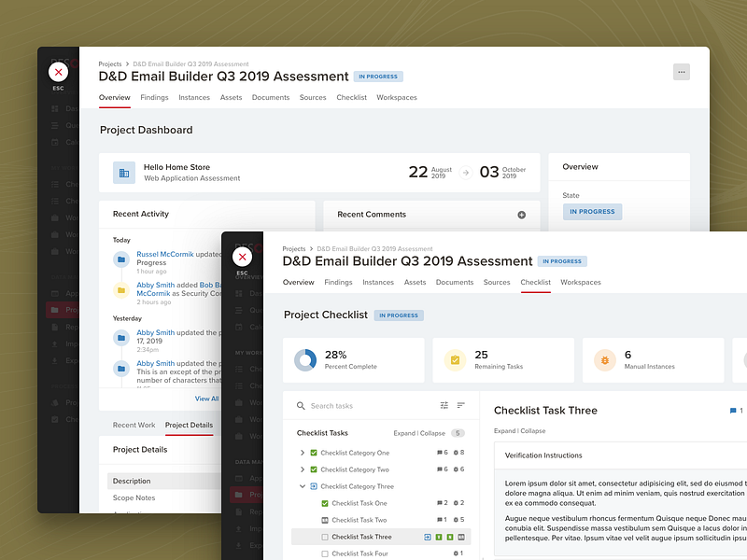Click instances count for Checklist Category Two
This screenshot has width=747, height=560.
[458, 469]
